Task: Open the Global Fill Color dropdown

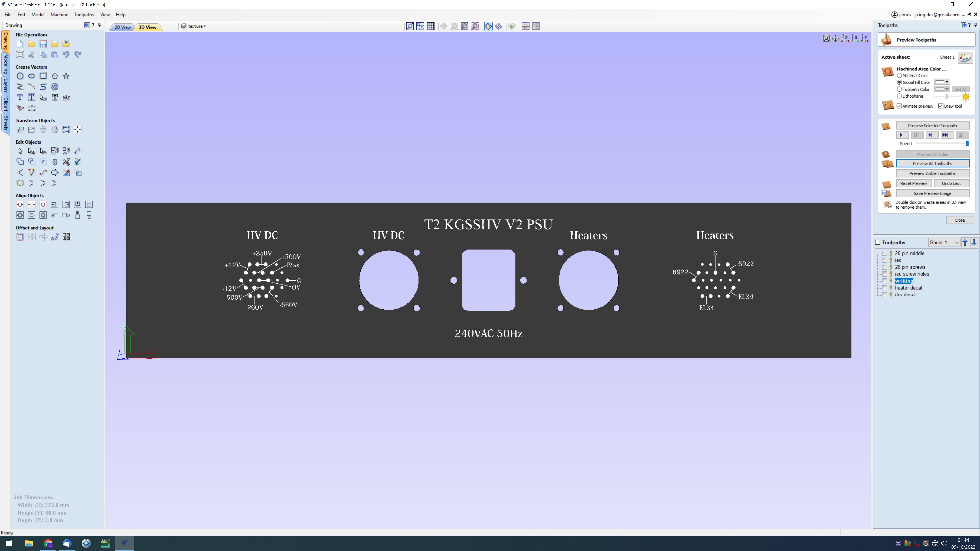Action: pos(942,82)
